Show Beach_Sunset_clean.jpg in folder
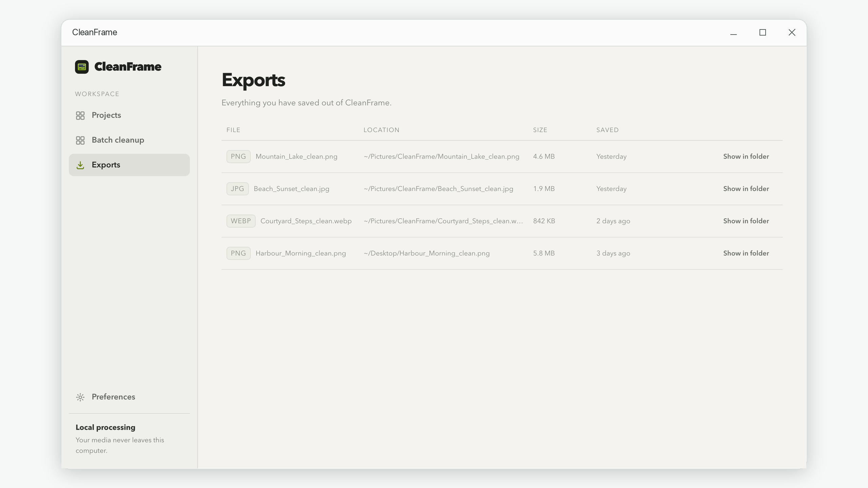The height and width of the screenshot is (488, 868). point(746,189)
